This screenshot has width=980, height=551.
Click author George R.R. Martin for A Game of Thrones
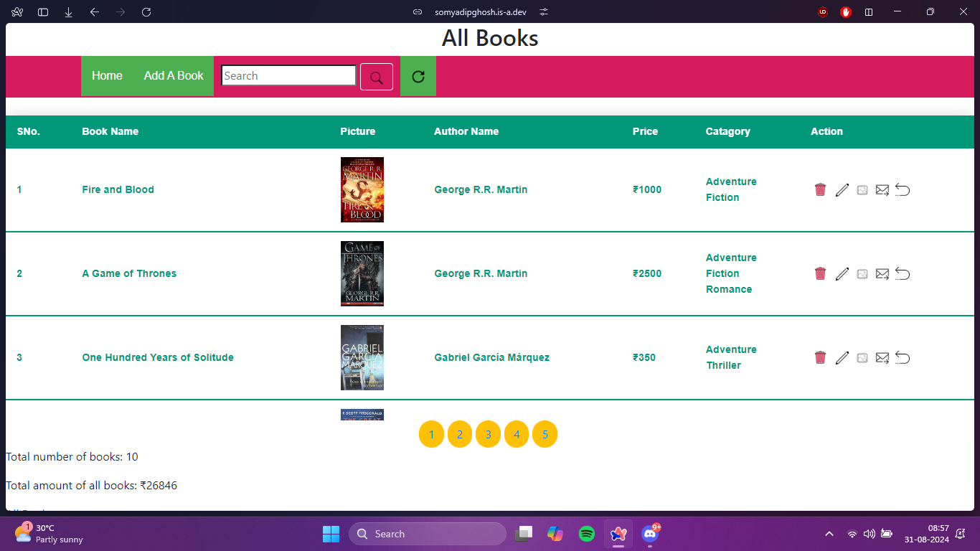[x=481, y=273]
